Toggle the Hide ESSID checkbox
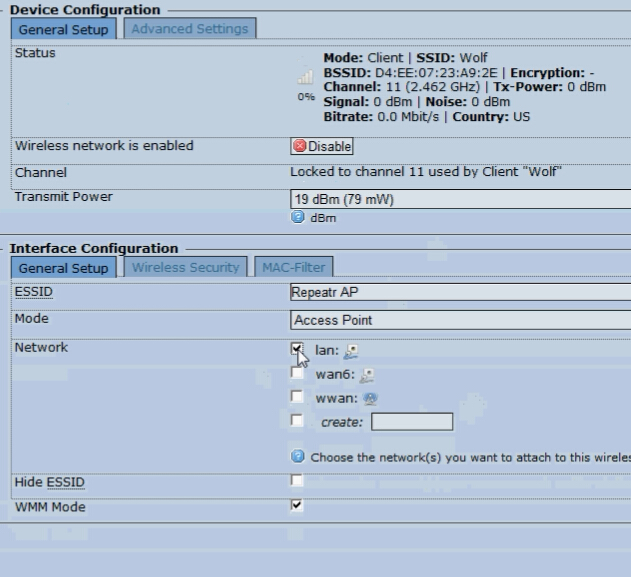The height and width of the screenshot is (577, 631). click(297, 480)
